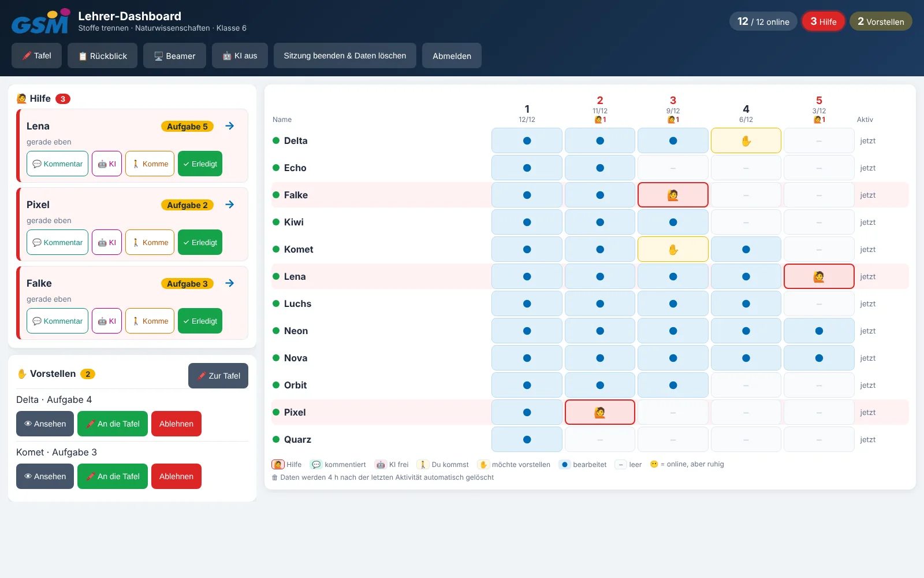Mark Pixel's request as Erledigt
Viewport: 924px width, 578px height.
point(200,242)
